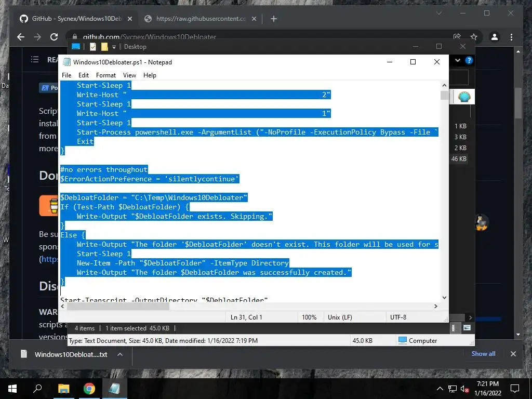This screenshot has height=399, width=532.
Task: Open the taskbar clock and date
Action: (487, 389)
